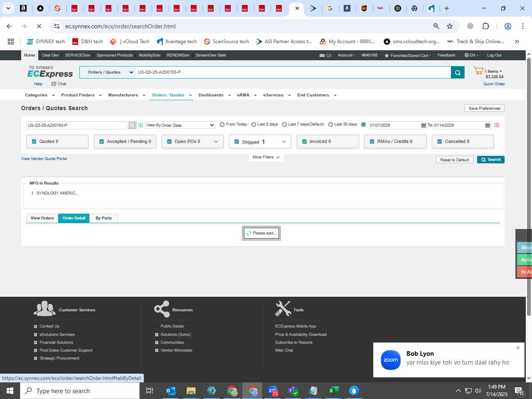Image resolution: width=532 pixels, height=399 pixels.
Task: Toggle the RMAs / Credits checkbox
Action: [x=372, y=141]
